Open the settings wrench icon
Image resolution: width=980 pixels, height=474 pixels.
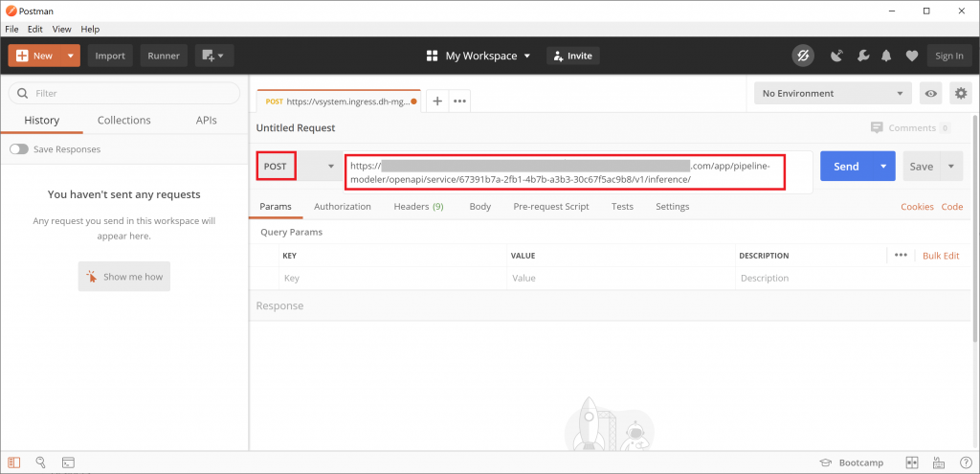[862, 56]
